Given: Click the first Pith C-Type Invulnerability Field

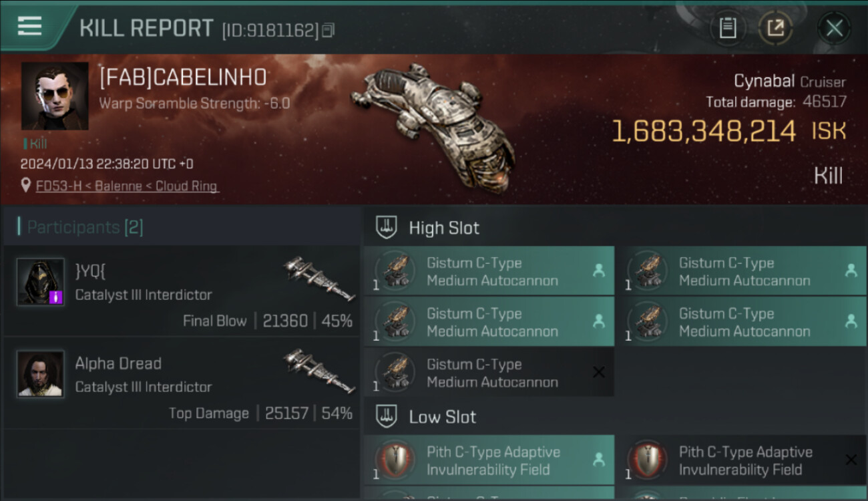Looking at the screenshot, I should [488, 460].
